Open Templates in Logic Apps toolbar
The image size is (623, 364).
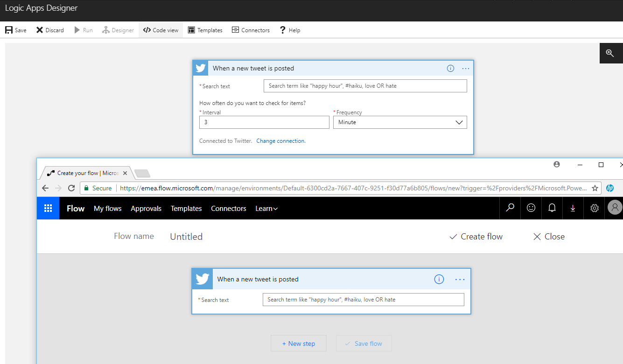[x=205, y=30]
